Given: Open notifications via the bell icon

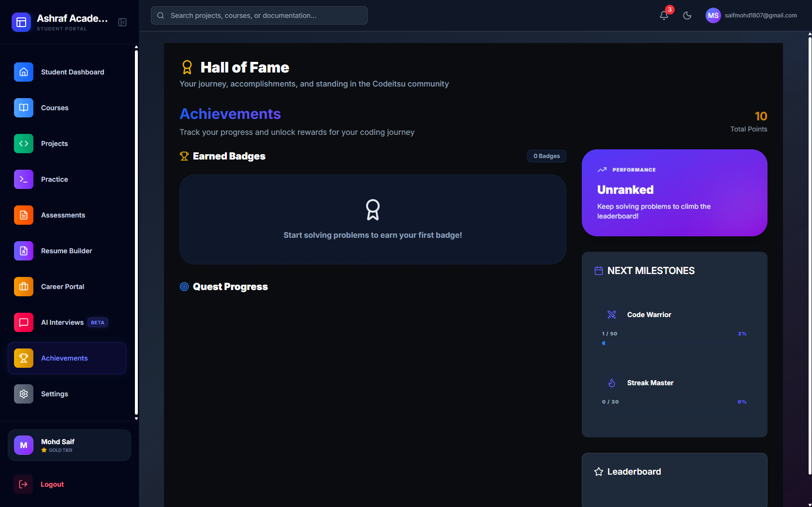Looking at the screenshot, I should [664, 15].
